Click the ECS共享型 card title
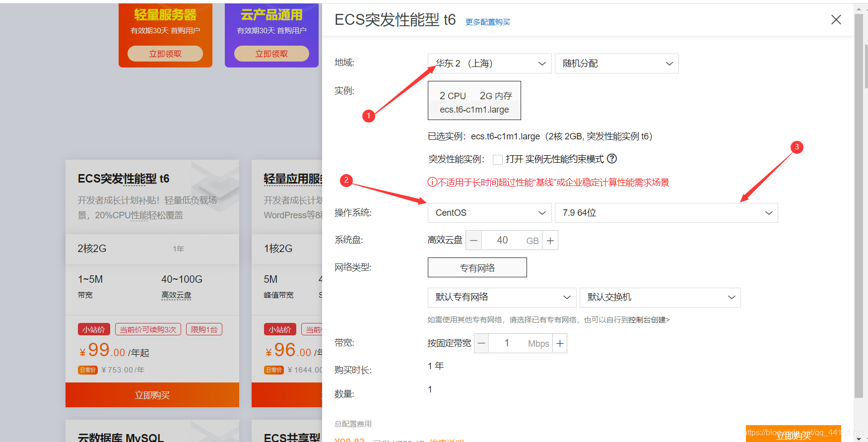 [x=292, y=437]
